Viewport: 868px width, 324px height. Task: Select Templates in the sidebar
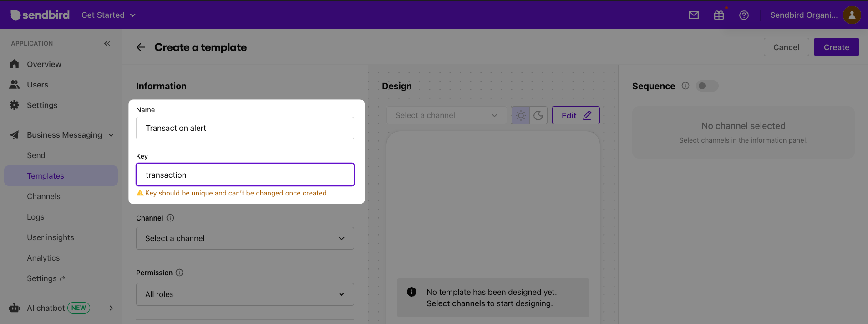(x=61, y=176)
